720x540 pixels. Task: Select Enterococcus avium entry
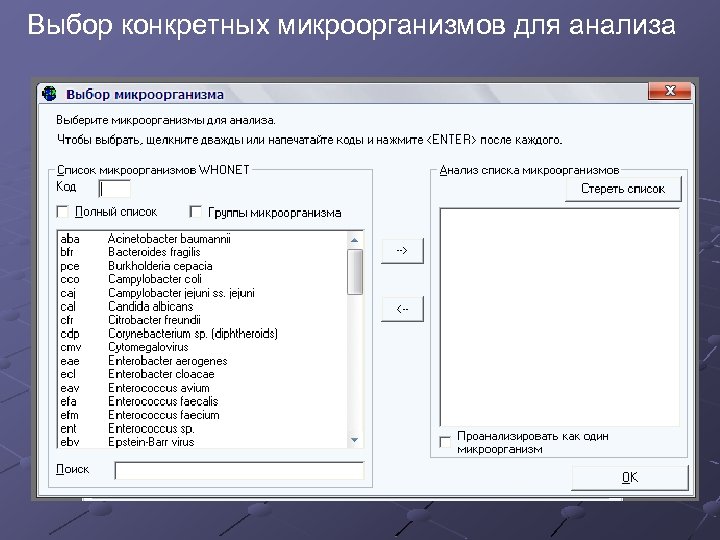click(x=202, y=388)
